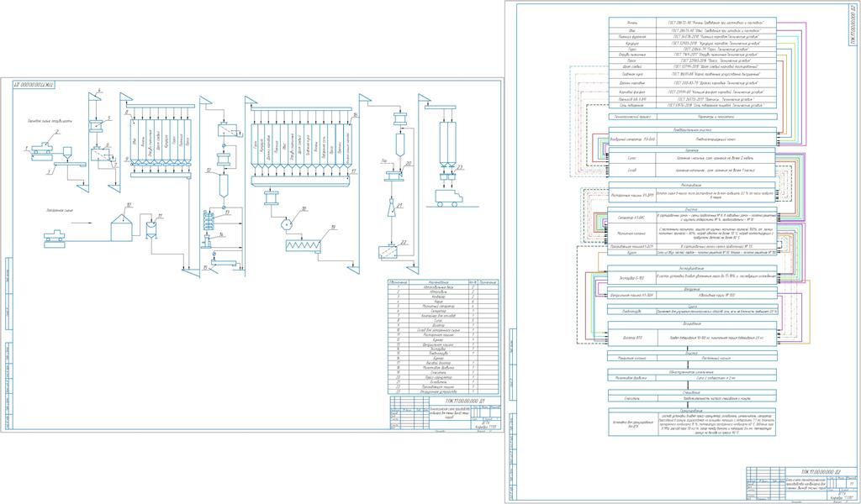Click the "Просо" cell in the raw materials table
This screenshot has height=504, width=861.
click(x=632, y=60)
